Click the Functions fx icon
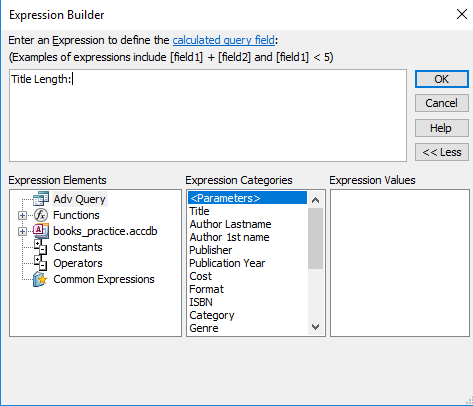 point(41,215)
